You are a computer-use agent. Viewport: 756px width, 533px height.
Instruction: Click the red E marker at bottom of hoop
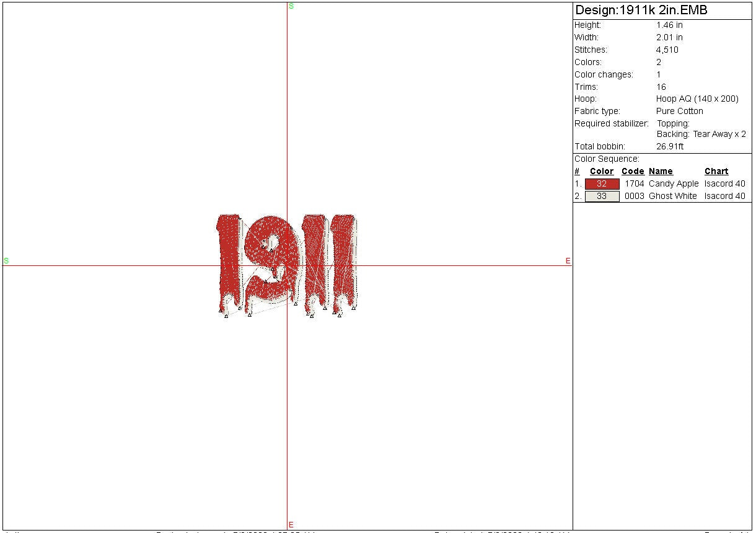[x=291, y=525]
